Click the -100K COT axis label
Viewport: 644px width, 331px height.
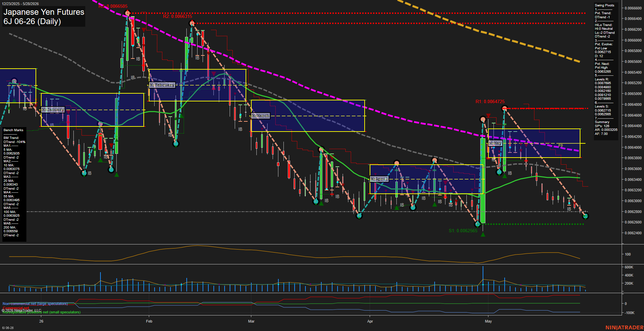click(629, 313)
